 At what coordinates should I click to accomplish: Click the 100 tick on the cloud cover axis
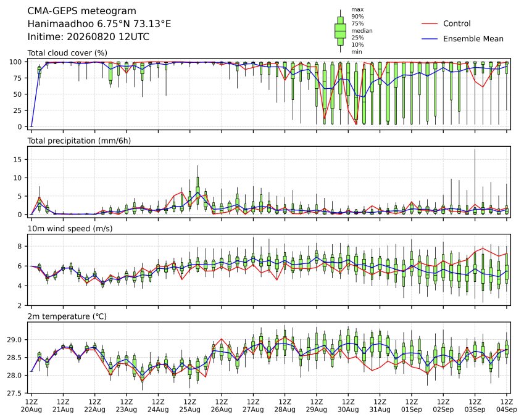pyautogui.click(x=15, y=62)
